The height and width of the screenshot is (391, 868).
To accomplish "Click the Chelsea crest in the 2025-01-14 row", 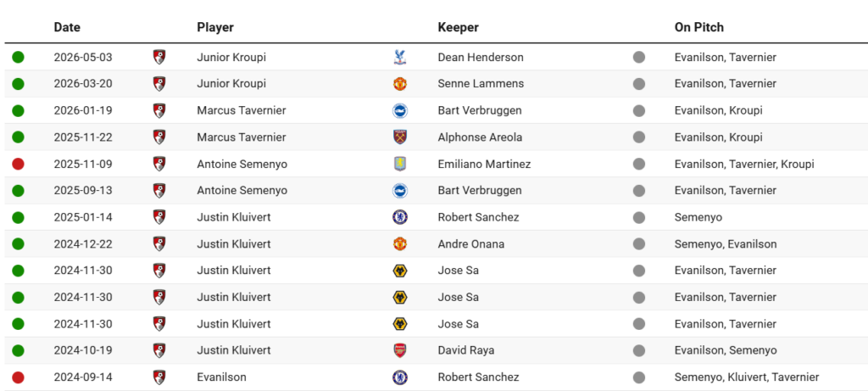I will [400, 217].
